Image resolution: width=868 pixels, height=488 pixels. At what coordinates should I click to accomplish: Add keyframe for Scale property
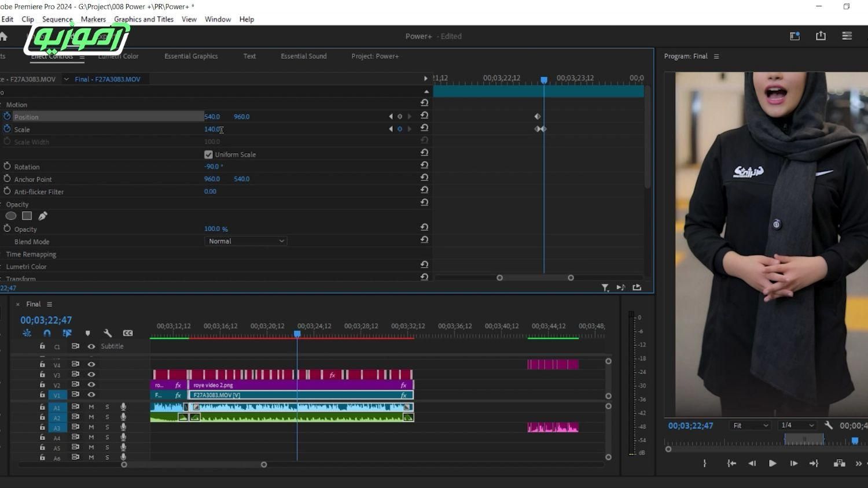[x=399, y=129]
